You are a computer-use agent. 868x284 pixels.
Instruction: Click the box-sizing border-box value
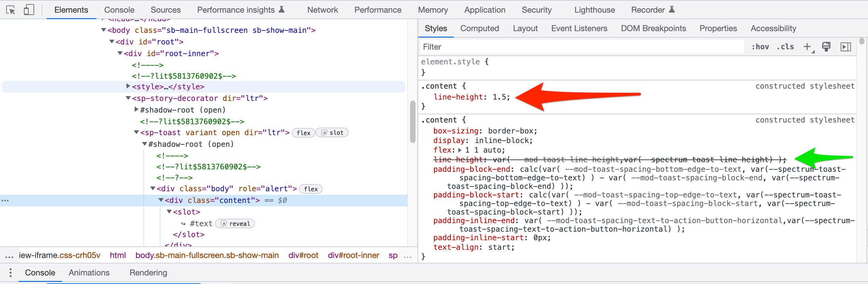(511, 131)
